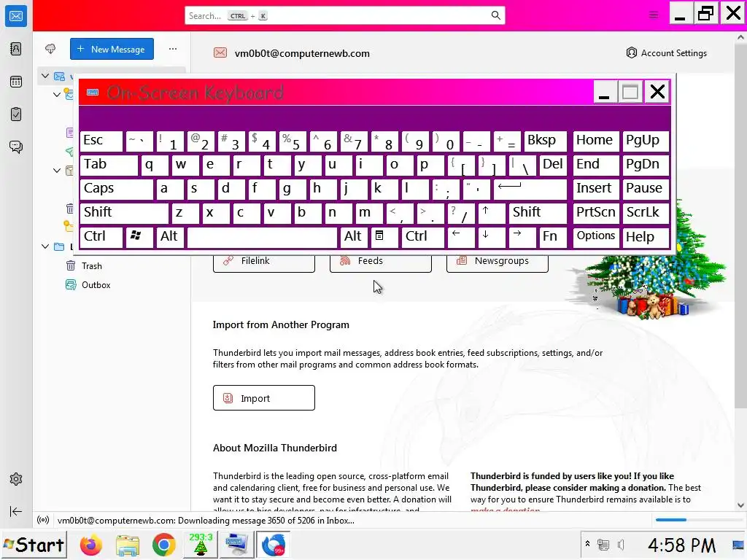
Task: Open the Chat space
Action: pyautogui.click(x=16, y=147)
